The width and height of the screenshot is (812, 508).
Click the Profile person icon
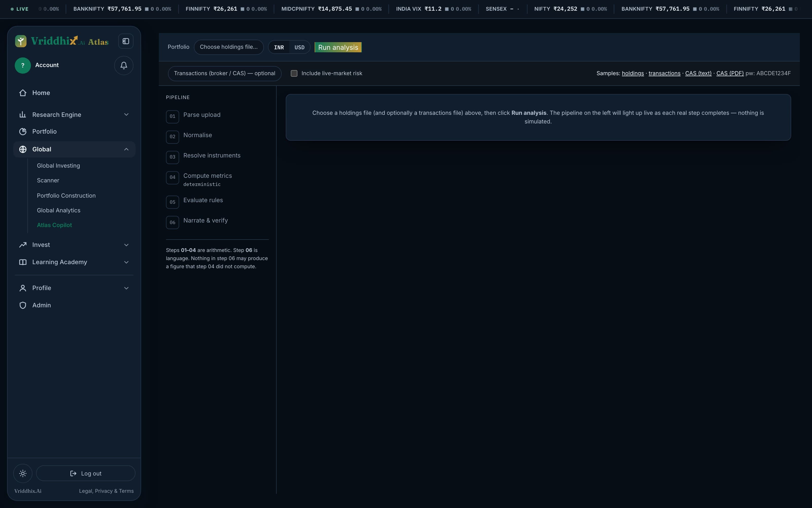click(23, 288)
